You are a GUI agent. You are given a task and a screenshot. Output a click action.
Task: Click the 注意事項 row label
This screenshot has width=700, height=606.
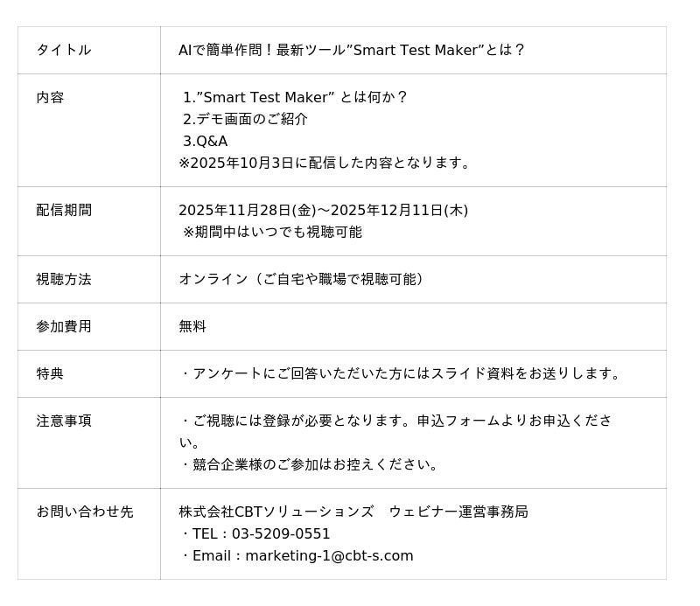[x=63, y=421]
